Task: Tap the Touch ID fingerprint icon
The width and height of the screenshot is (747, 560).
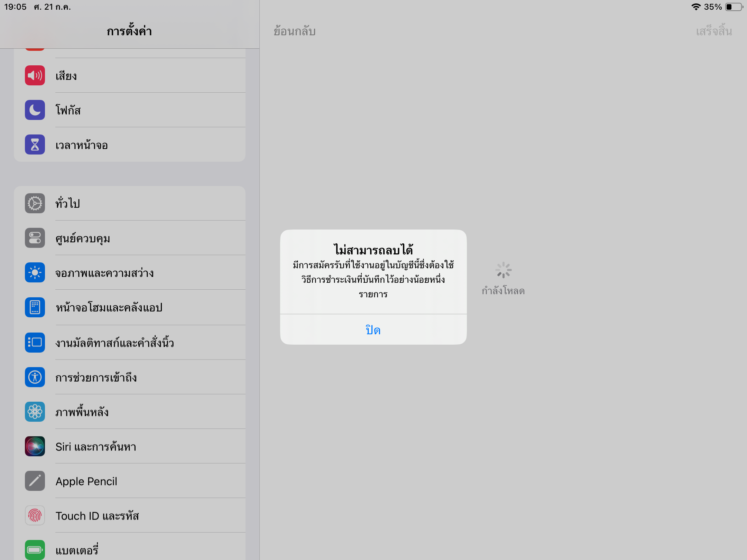Action: click(x=35, y=515)
